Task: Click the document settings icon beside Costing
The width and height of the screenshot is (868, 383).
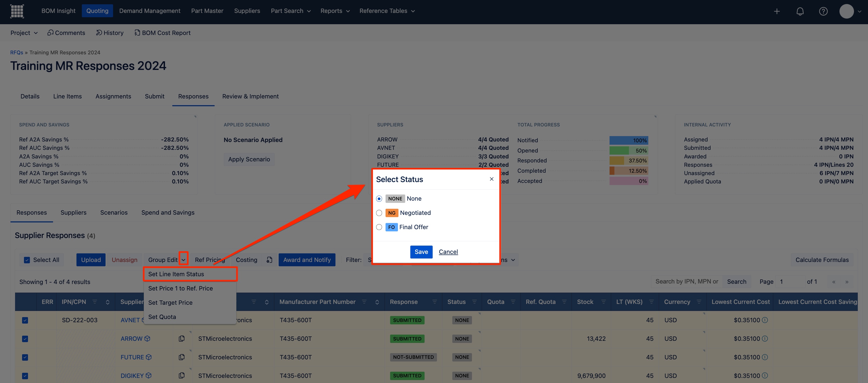Action: (269, 260)
